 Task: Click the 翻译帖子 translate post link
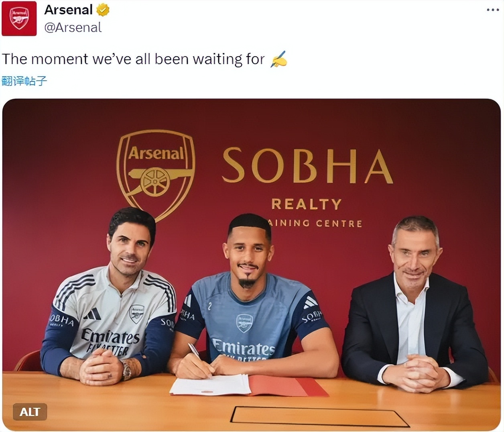tap(24, 81)
